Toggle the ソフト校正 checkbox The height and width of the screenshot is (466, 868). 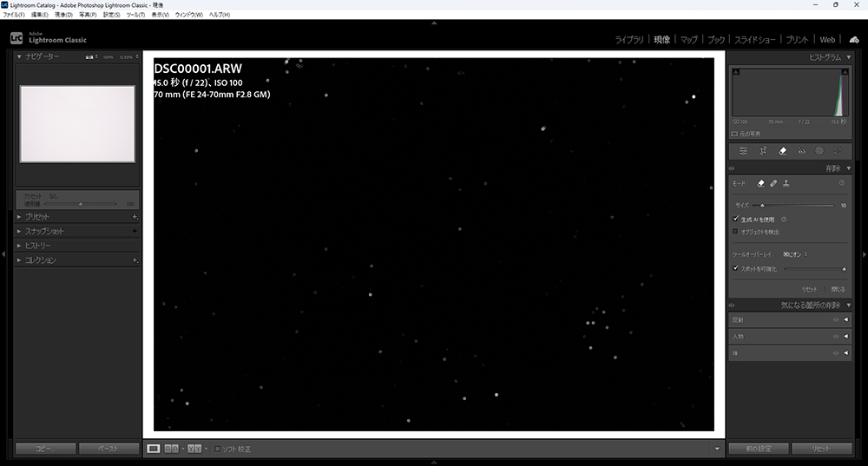(x=217, y=449)
